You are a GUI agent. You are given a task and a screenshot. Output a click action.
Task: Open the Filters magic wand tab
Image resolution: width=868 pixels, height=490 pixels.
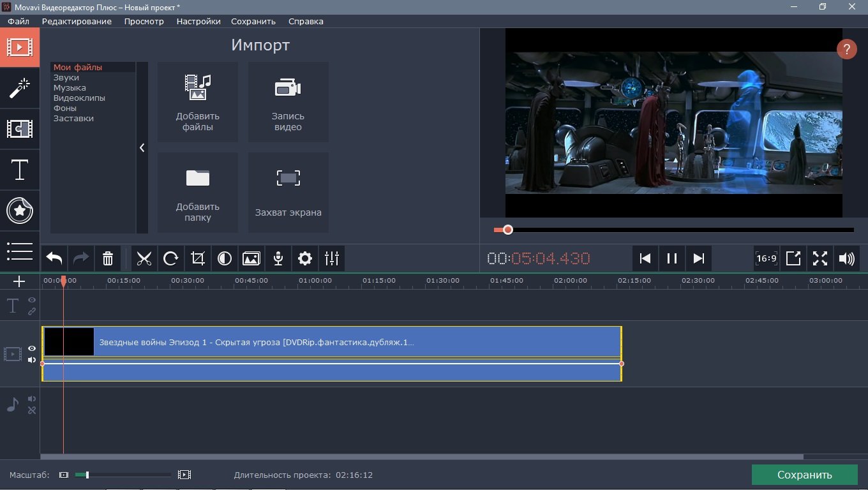[20, 89]
